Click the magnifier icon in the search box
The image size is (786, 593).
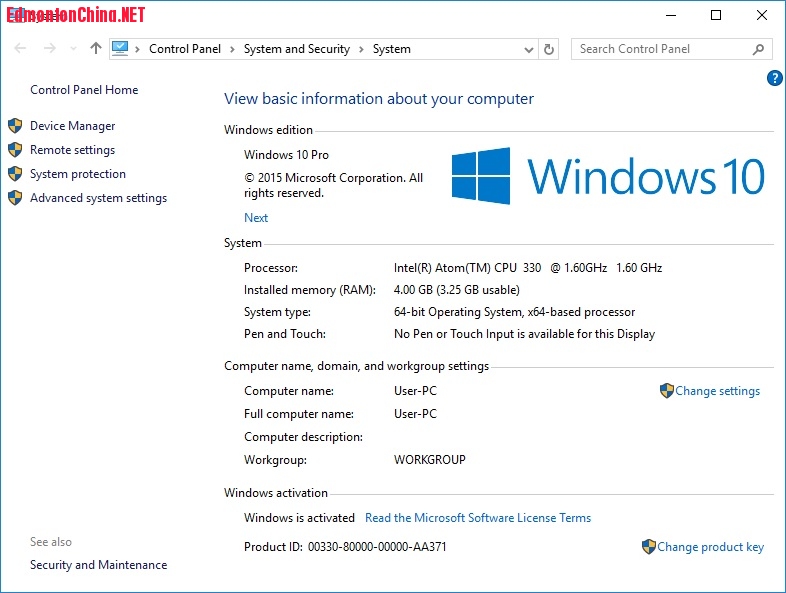[759, 49]
